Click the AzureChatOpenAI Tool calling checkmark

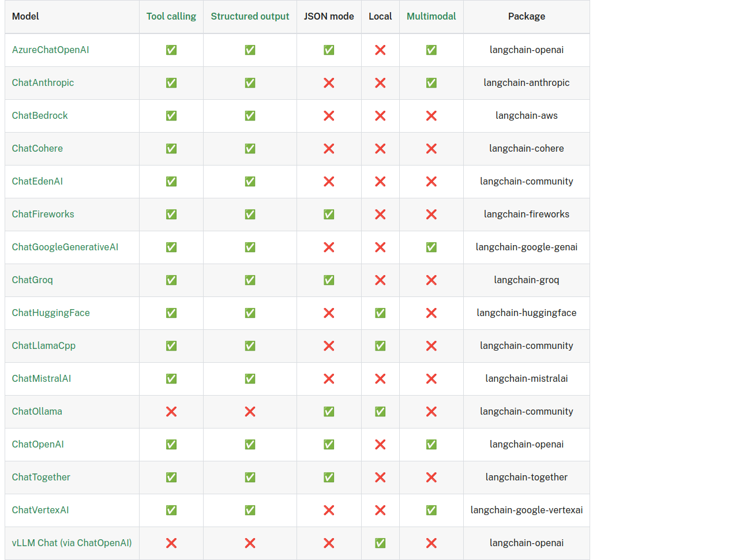171,50
